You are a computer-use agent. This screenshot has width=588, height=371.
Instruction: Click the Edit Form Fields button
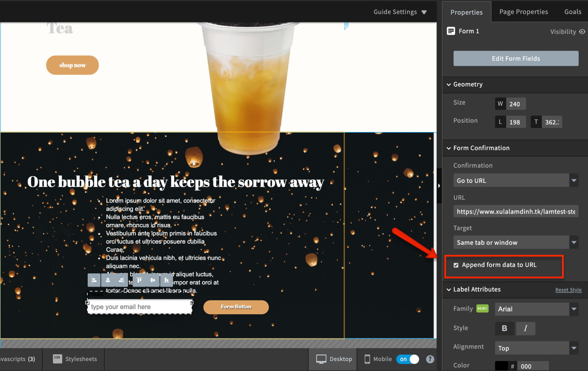point(516,59)
